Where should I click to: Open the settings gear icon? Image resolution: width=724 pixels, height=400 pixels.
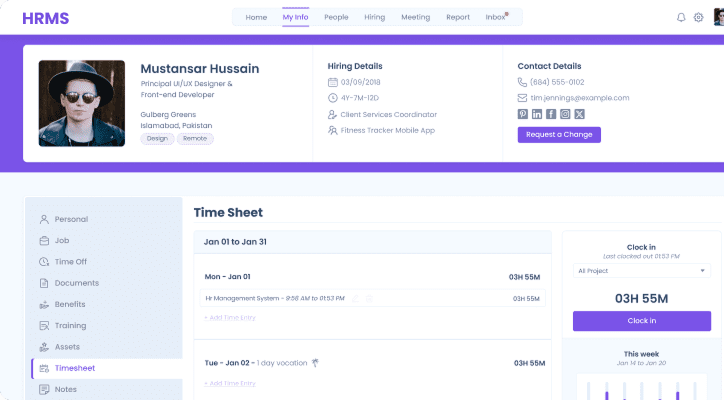coord(699,17)
